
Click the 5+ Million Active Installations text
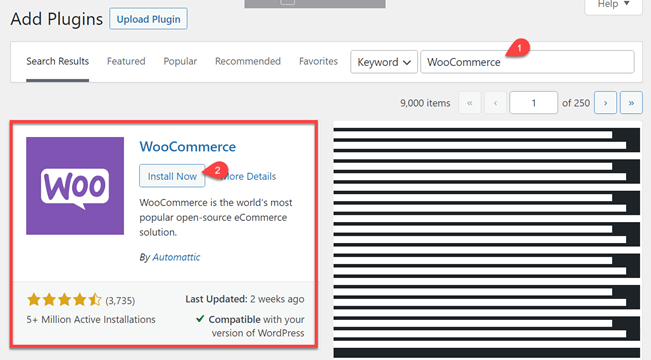pyautogui.click(x=91, y=320)
